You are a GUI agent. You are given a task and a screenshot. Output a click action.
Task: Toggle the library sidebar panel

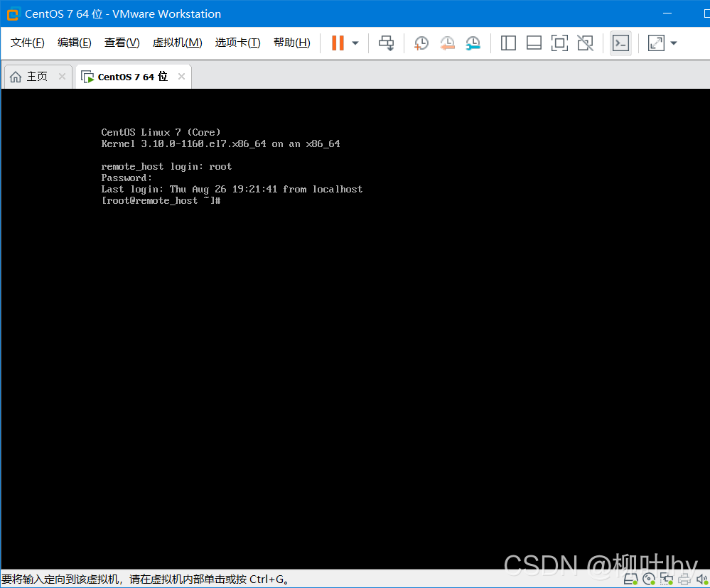[508, 43]
